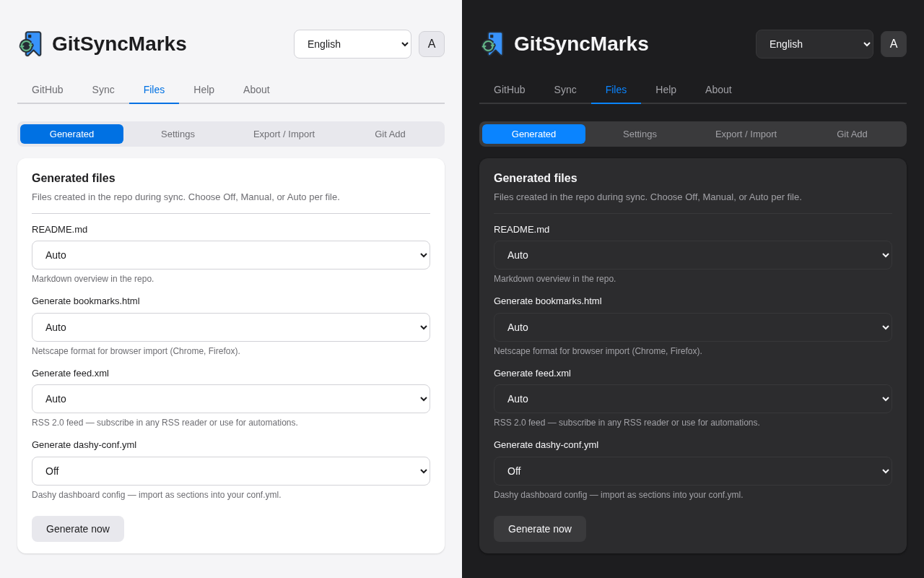Screen dimensions: 924x578
Task: Click the GitSyncMarks logo icon in light panel
Action: coord(31,44)
